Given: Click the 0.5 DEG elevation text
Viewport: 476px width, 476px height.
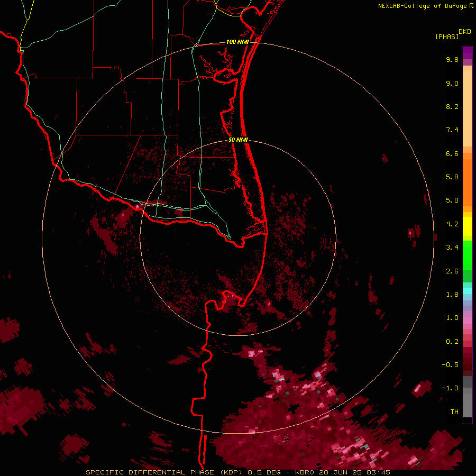Looking at the screenshot, I should pyautogui.click(x=264, y=472).
